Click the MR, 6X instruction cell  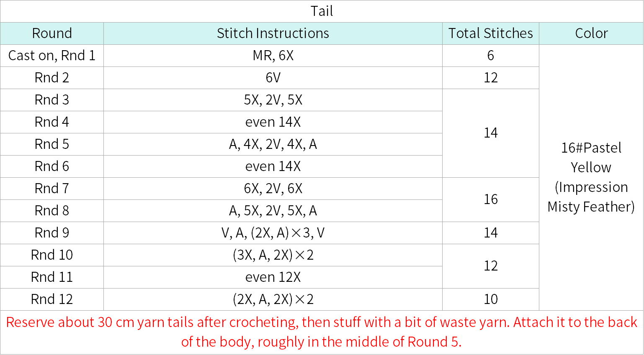(x=273, y=56)
